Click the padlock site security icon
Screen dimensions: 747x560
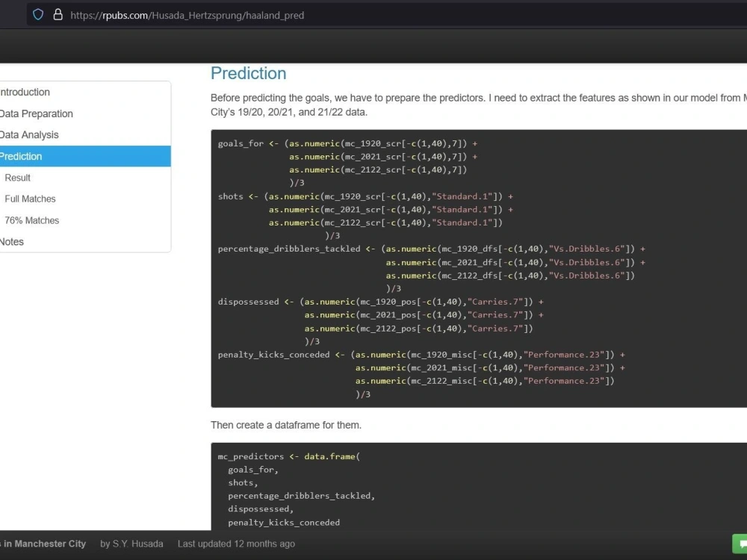tap(58, 15)
